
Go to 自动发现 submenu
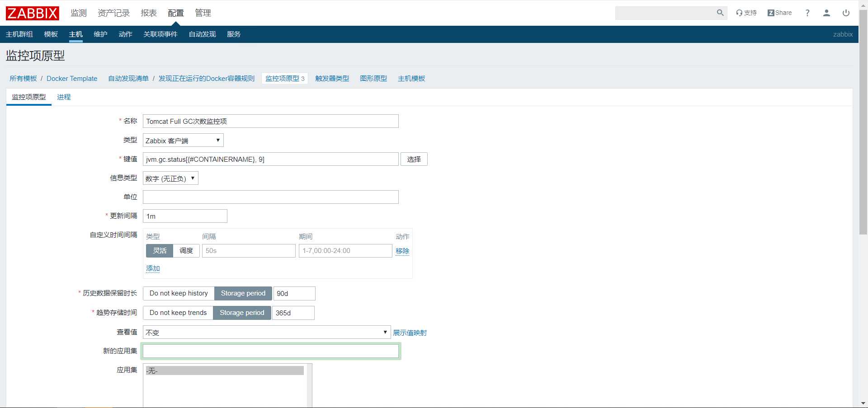pyautogui.click(x=202, y=34)
